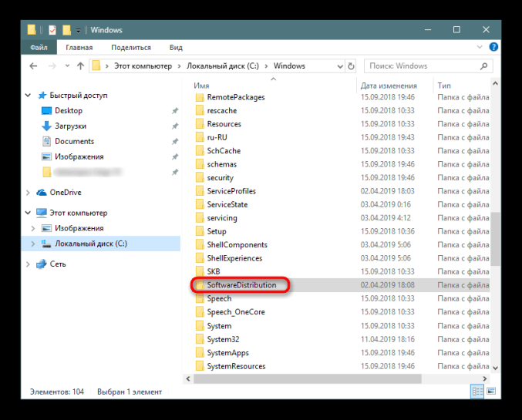522x420 pixels.
Task: Select the ru-RU folder
Action: (217, 137)
